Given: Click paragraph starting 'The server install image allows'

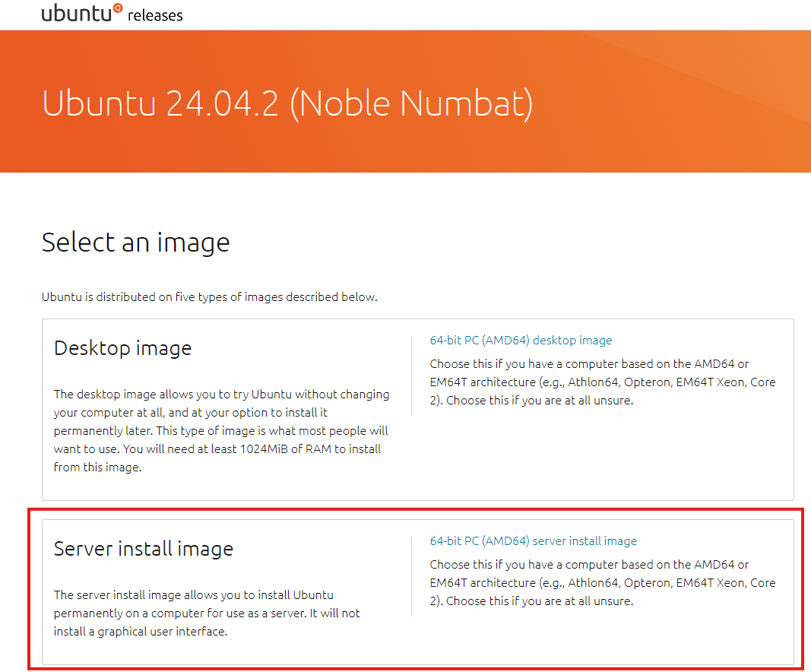Looking at the screenshot, I should coord(207,613).
